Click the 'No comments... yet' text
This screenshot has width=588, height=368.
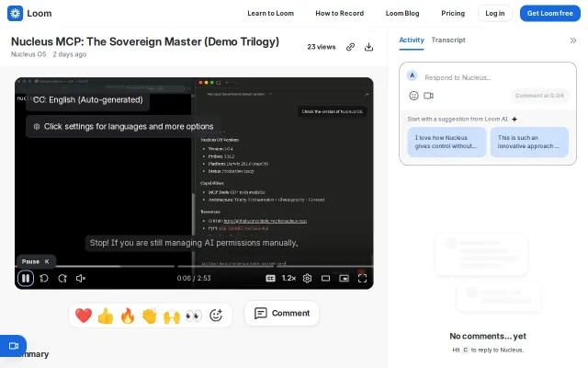pos(488,336)
